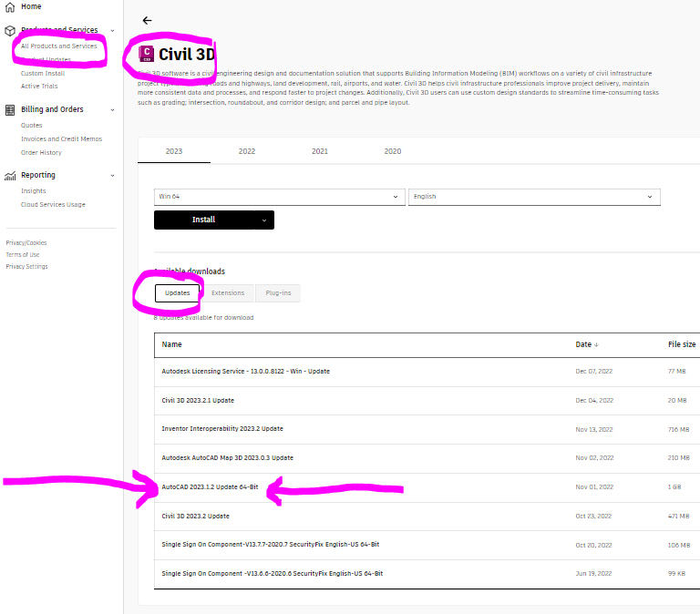Screen dimensions: 700x614
Task: Select Autodesk Licensing Service 13.0.0.8122 update
Action: pos(246,372)
